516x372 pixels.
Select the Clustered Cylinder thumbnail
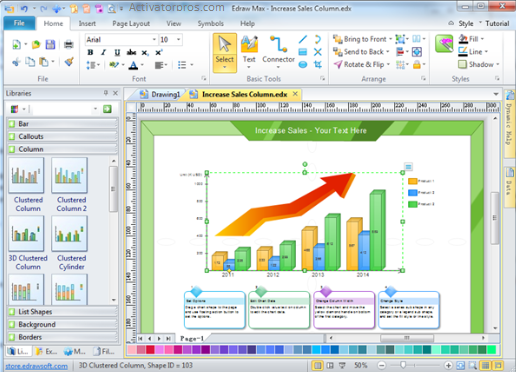tap(70, 243)
